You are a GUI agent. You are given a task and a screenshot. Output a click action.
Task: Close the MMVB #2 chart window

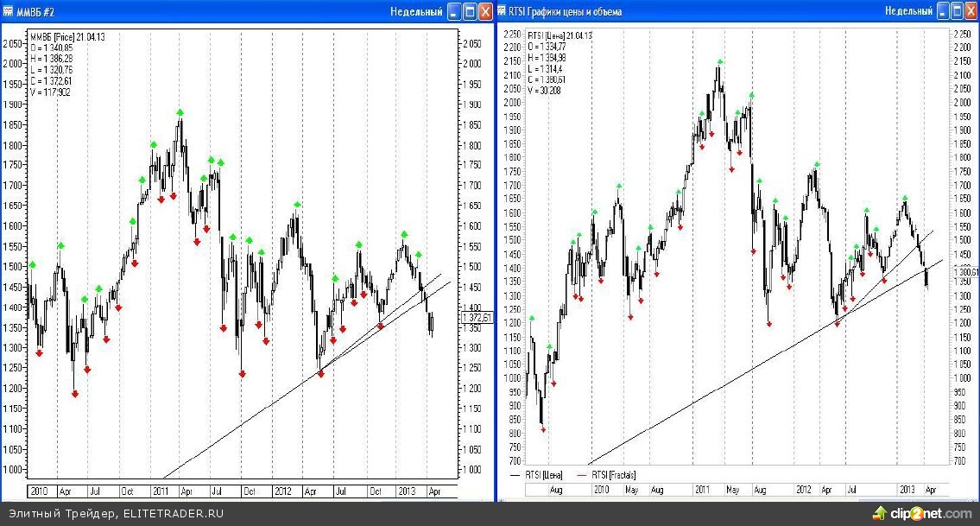tap(485, 12)
